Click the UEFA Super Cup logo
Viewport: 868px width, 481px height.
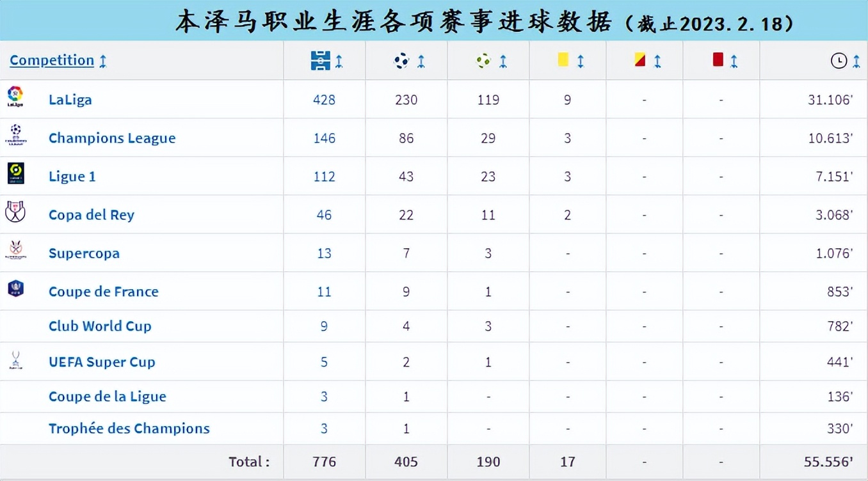pyautogui.click(x=15, y=360)
